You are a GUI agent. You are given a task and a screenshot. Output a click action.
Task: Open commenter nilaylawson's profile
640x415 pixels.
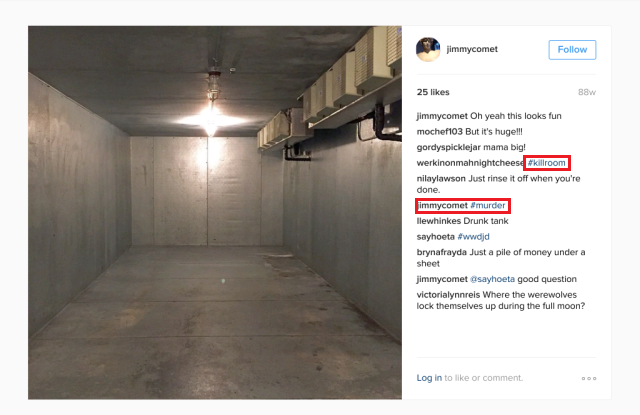tap(441, 178)
